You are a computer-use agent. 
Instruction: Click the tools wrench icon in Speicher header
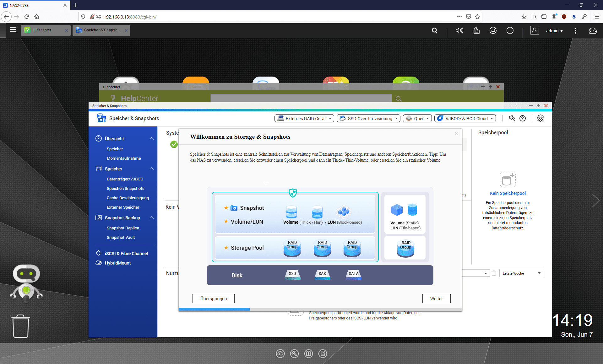(x=512, y=118)
